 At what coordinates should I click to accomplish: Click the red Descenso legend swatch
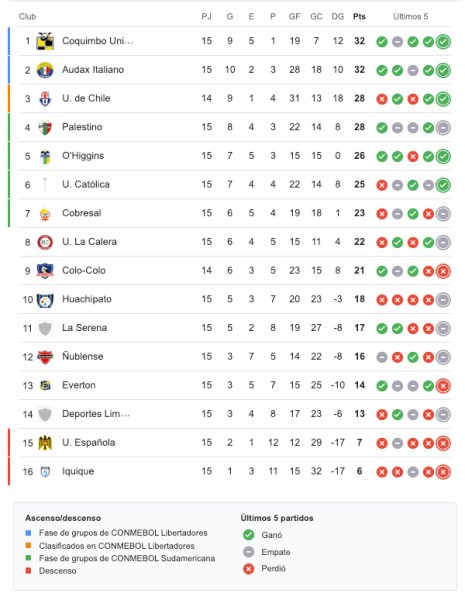coord(28,571)
